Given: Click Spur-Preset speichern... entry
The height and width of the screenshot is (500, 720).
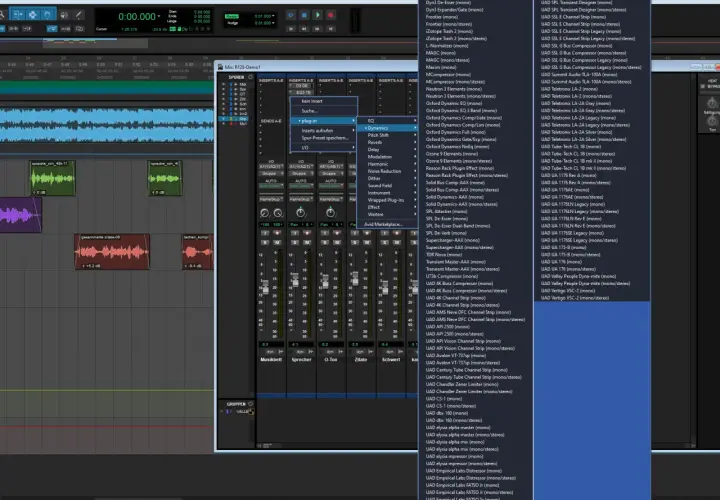Looking at the screenshot, I should [x=324, y=138].
